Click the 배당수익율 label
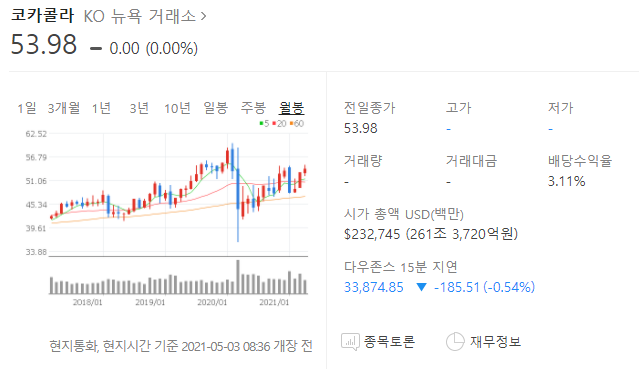This screenshot has height=369, width=642. pos(580,161)
